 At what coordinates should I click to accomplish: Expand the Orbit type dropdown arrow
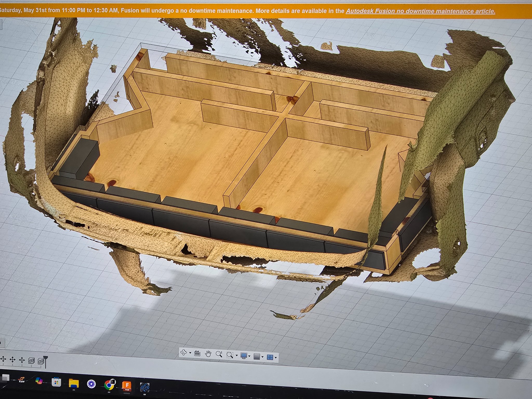coord(190,353)
